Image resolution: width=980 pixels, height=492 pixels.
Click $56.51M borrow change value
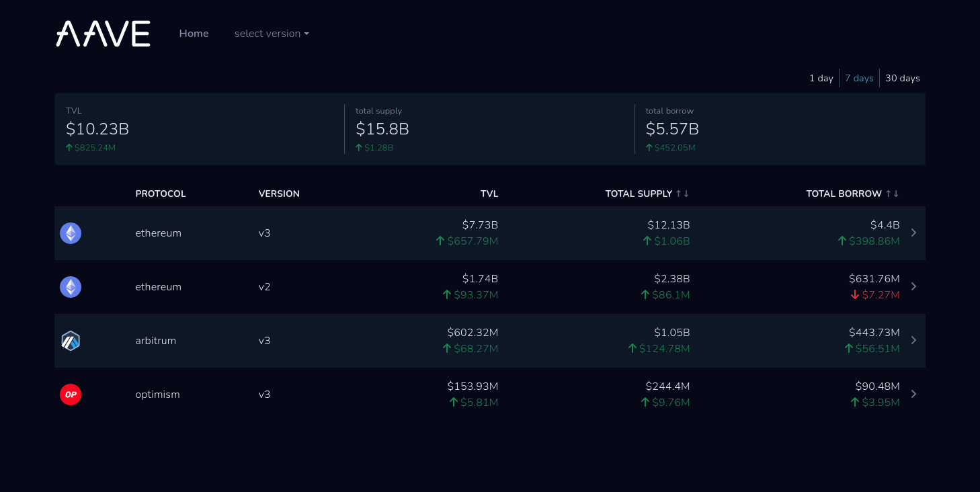coord(877,348)
